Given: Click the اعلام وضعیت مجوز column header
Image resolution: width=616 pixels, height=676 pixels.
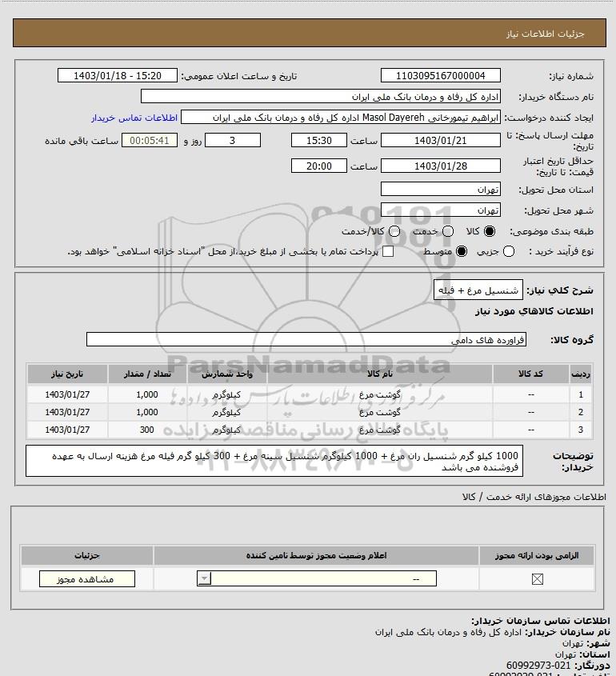Looking at the screenshot, I should [x=317, y=555].
